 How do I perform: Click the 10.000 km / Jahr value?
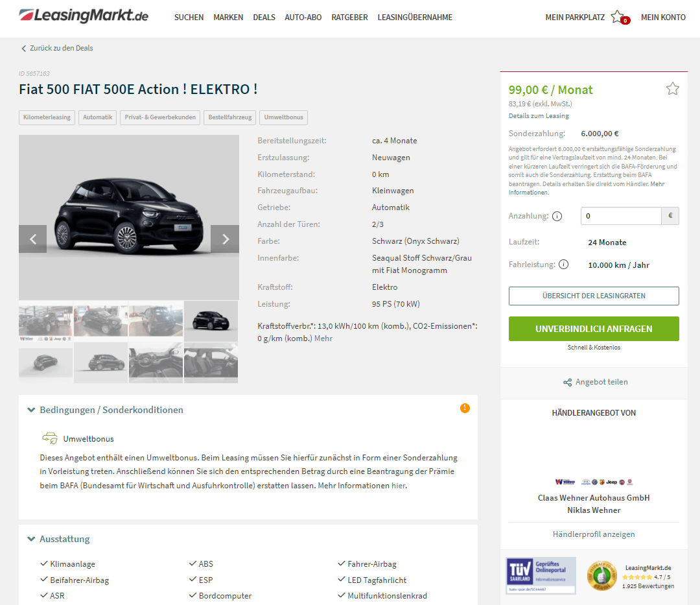pos(619,265)
